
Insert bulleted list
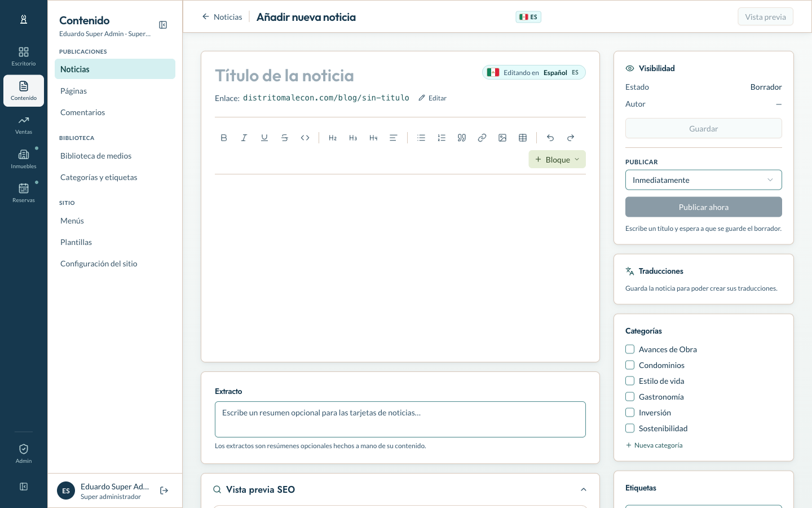click(421, 138)
